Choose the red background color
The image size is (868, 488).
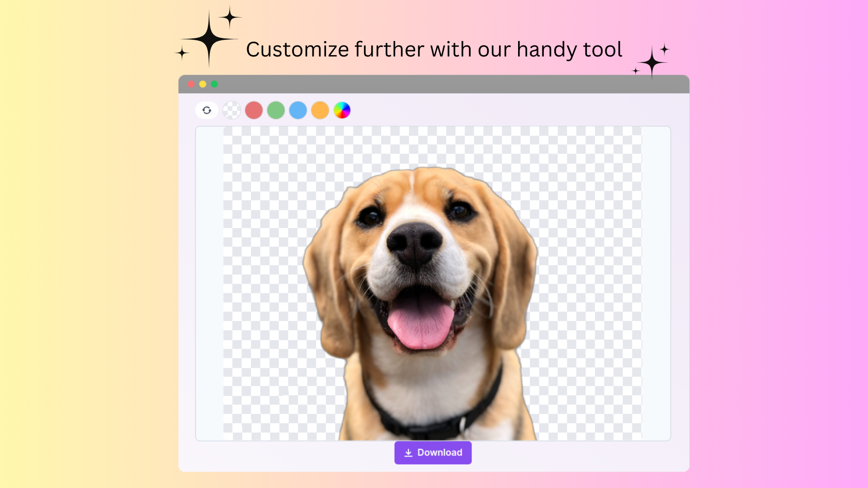coord(254,110)
